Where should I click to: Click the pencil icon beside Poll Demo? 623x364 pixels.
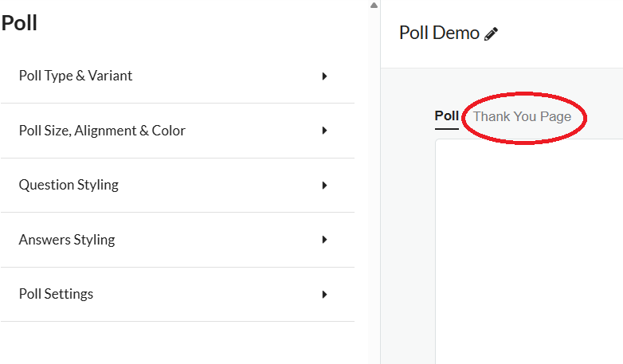pyautogui.click(x=492, y=33)
